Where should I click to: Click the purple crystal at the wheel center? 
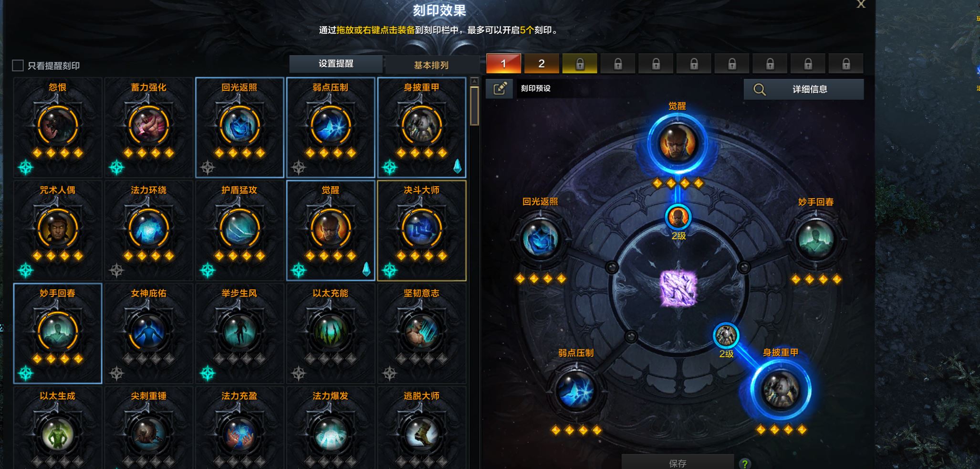point(678,288)
